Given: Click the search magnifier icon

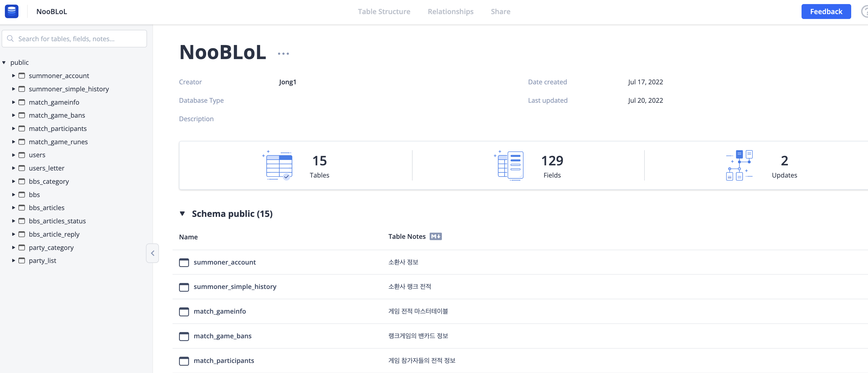Looking at the screenshot, I should pyautogui.click(x=11, y=39).
